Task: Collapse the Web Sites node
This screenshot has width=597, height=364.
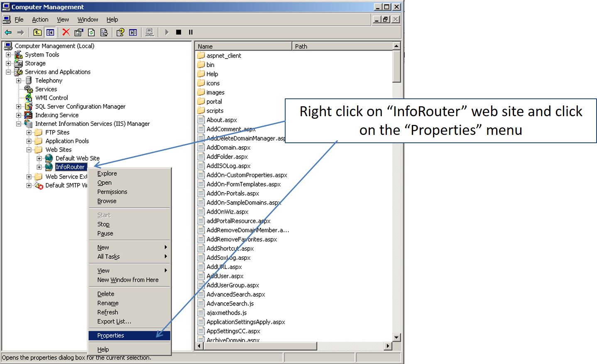Action: pos(29,149)
